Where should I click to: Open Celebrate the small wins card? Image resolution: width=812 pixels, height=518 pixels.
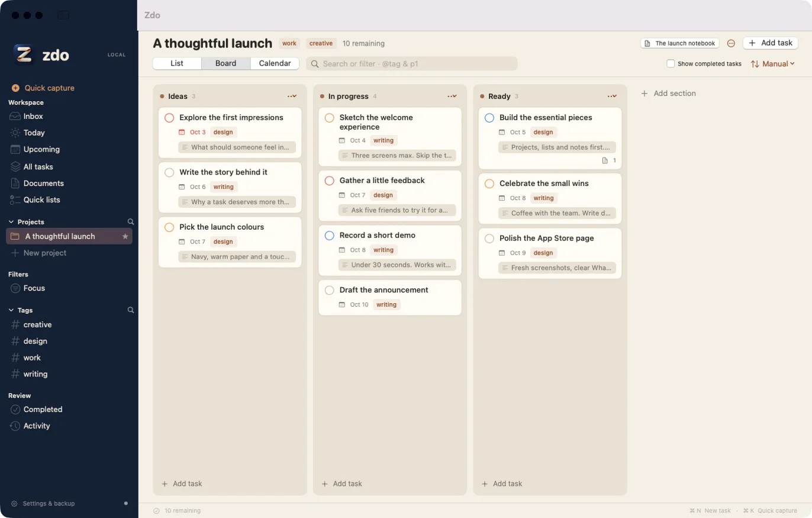coord(550,198)
